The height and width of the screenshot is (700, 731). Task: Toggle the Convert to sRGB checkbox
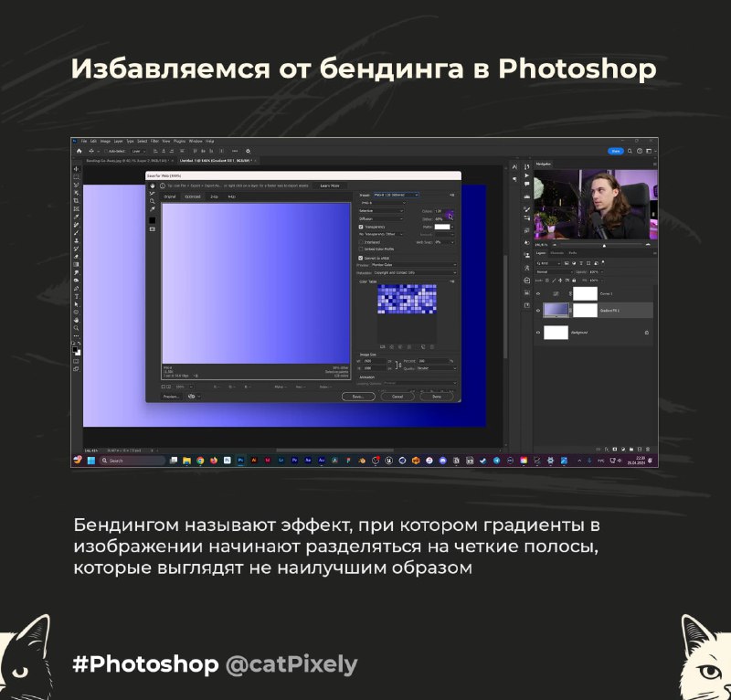coord(361,258)
